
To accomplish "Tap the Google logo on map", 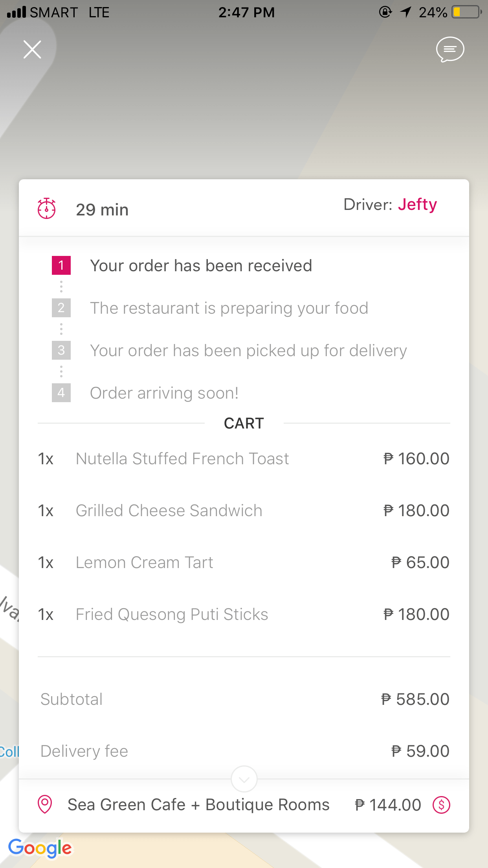I will (40, 848).
